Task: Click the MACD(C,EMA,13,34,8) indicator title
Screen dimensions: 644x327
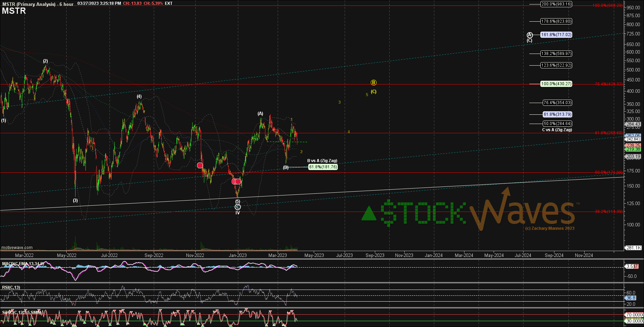Action: click(x=23, y=264)
